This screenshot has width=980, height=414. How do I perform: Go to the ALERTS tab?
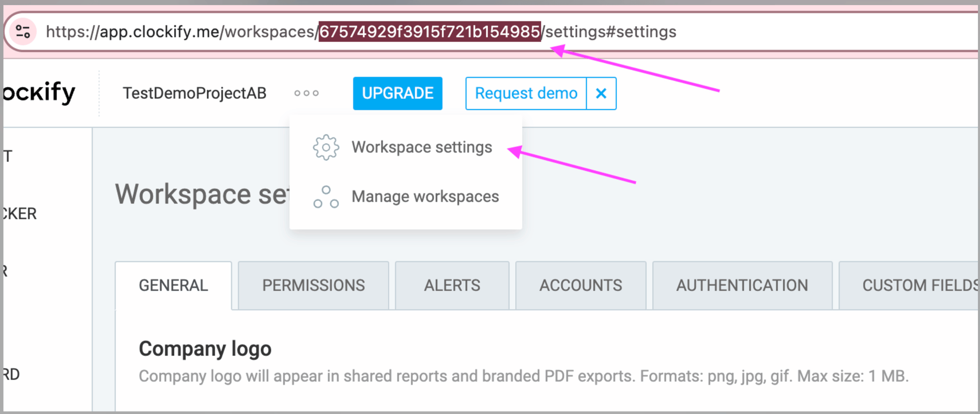click(x=452, y=285)
